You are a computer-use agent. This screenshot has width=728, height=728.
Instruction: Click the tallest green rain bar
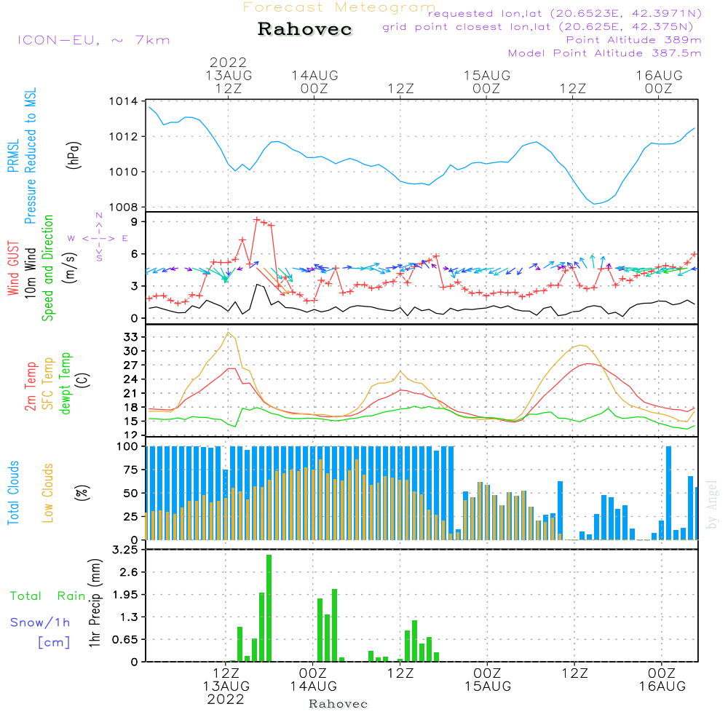pos(269,608)
